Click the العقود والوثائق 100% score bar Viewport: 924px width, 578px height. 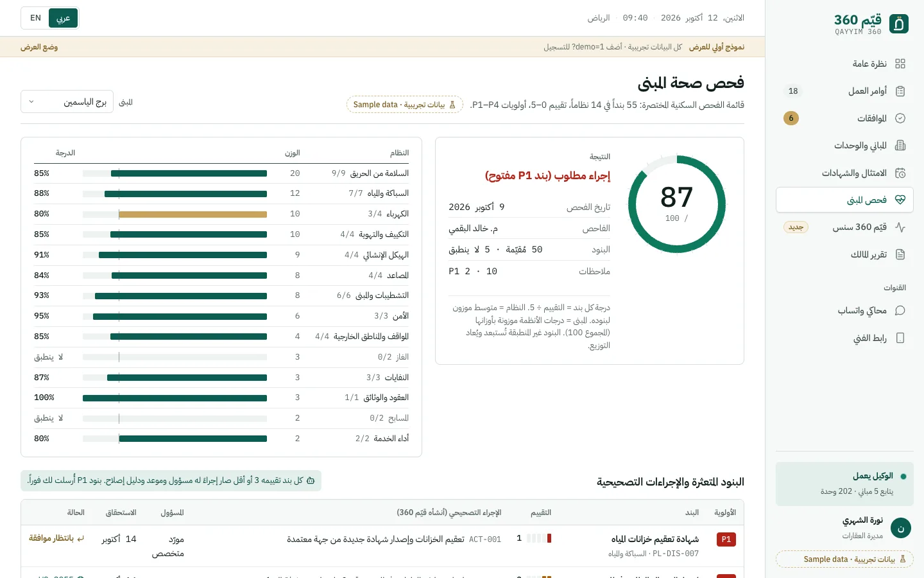pyautogui.click(x=175, y=398)
